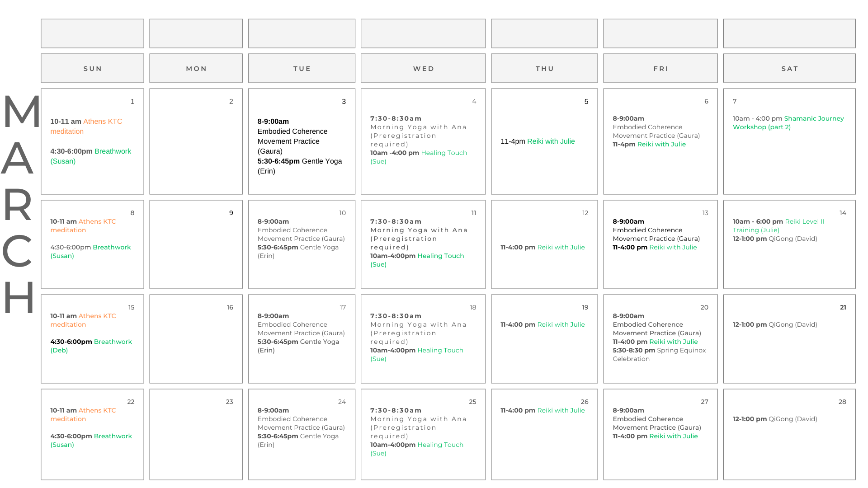
Task: Open Reiki Level II Training (Julie) link
Action: 804,222
